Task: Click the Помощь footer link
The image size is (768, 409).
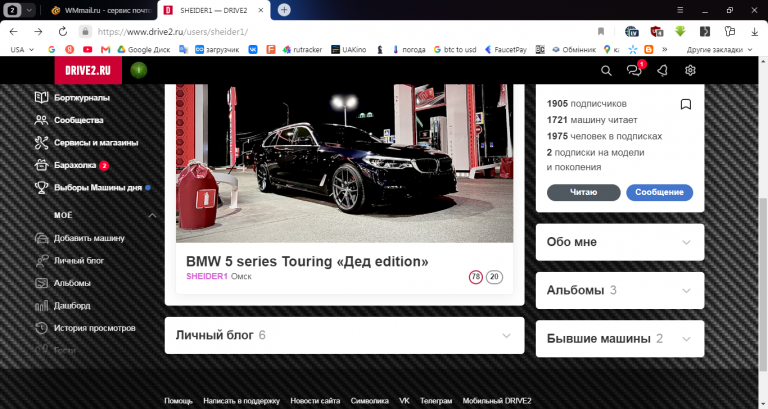Action: 178,401
